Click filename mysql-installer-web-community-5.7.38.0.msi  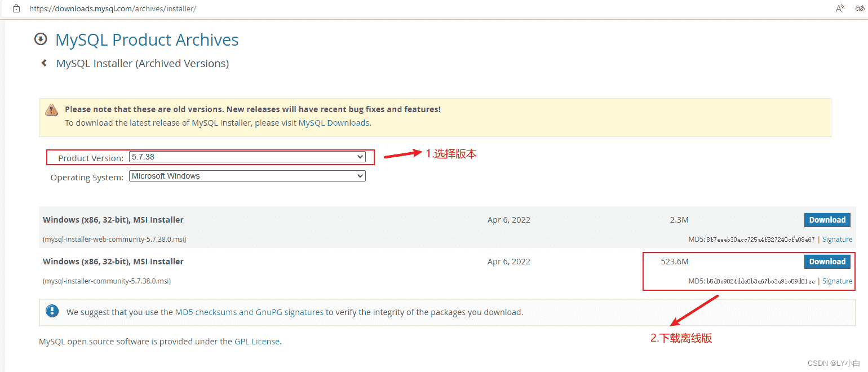pos(114,239)
